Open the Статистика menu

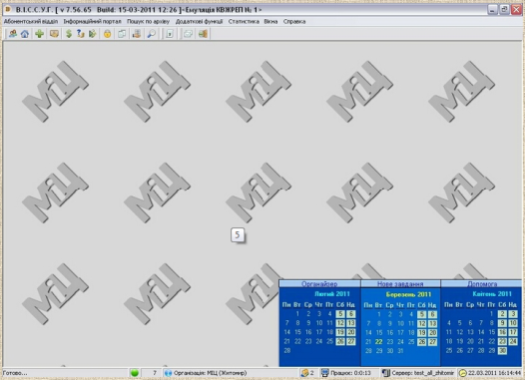click(x=244, y=21)
